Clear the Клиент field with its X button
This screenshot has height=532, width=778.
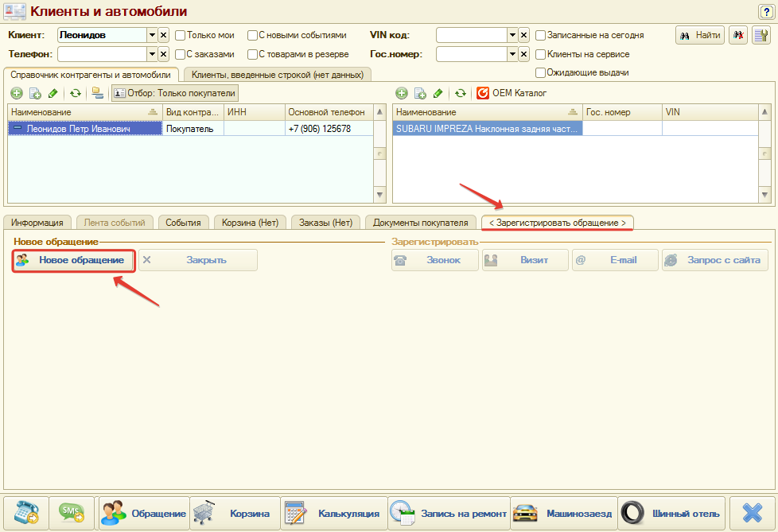pos(163,35)
